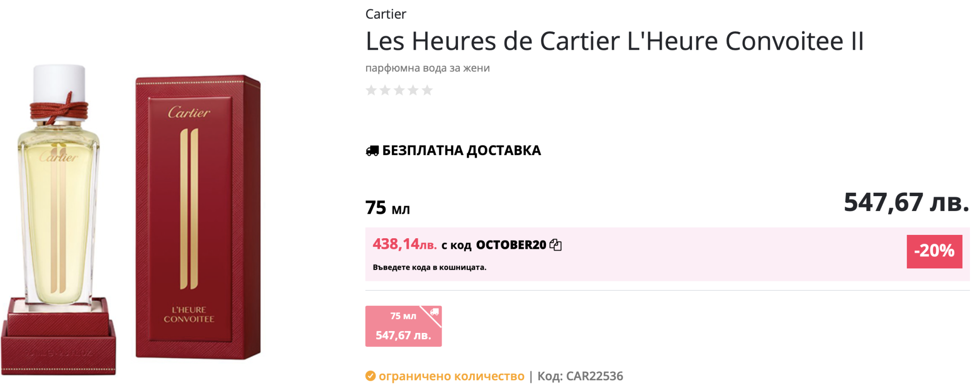Click the OCTOBER20 code text
The image size is (980, 387).
pyautogui.click(x=511, y=245)
